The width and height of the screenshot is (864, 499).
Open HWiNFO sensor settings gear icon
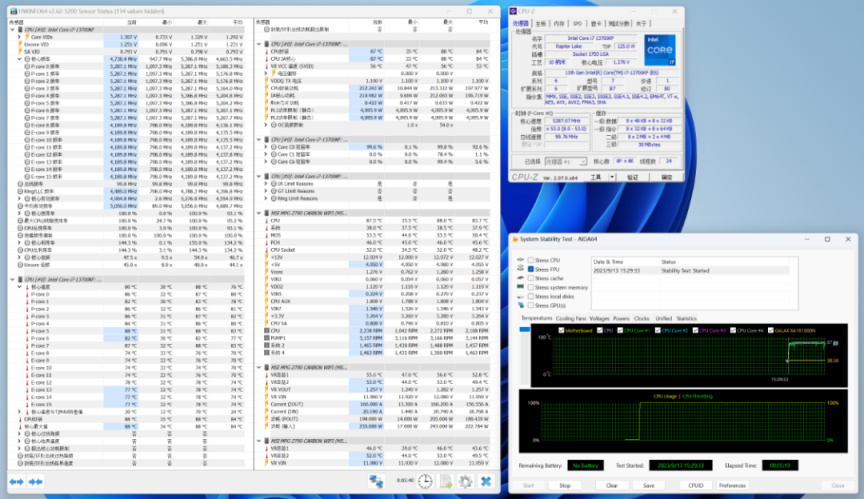465,481
